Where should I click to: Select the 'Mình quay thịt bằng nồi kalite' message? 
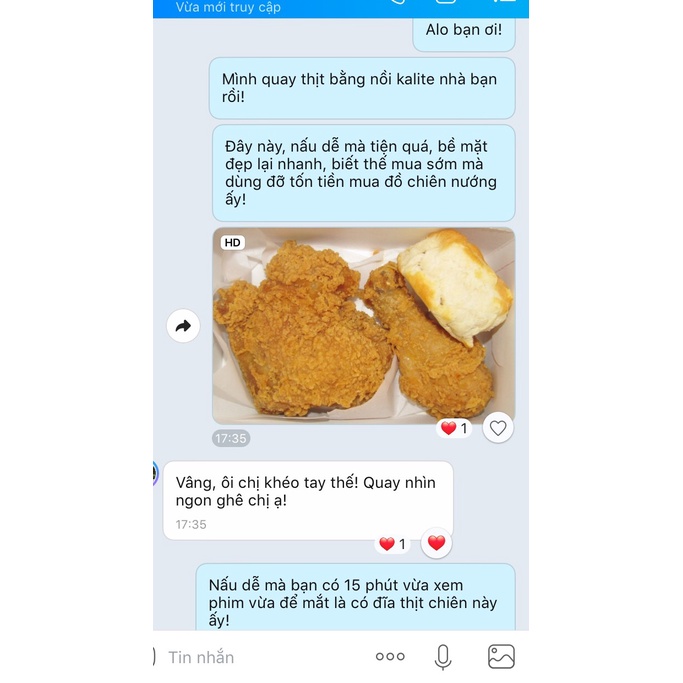(x=362, y=88)
